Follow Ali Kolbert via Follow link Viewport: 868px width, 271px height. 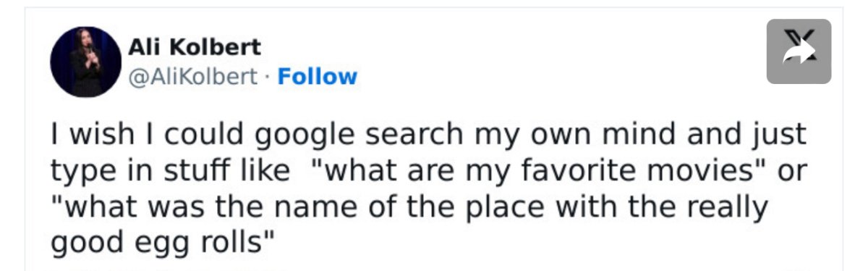pos(318,76)
